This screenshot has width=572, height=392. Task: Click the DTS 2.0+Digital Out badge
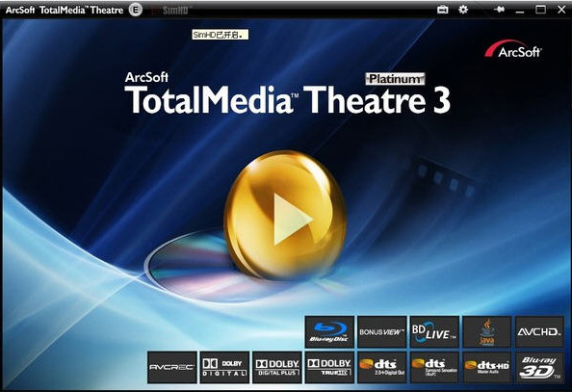381,367
